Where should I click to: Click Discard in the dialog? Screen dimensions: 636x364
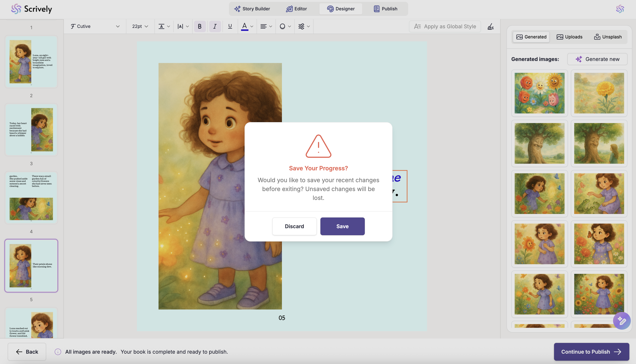point(294,226)
